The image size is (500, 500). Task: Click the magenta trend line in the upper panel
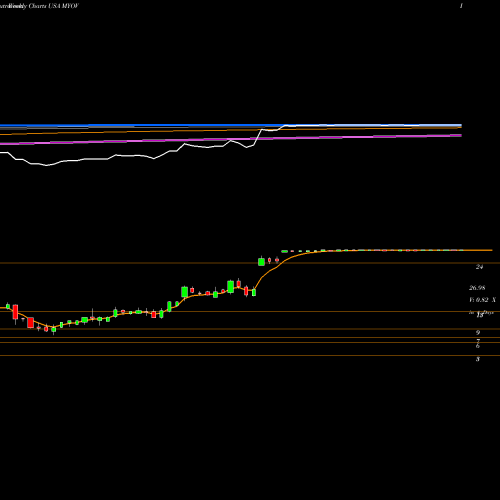[x=231, y=139]
